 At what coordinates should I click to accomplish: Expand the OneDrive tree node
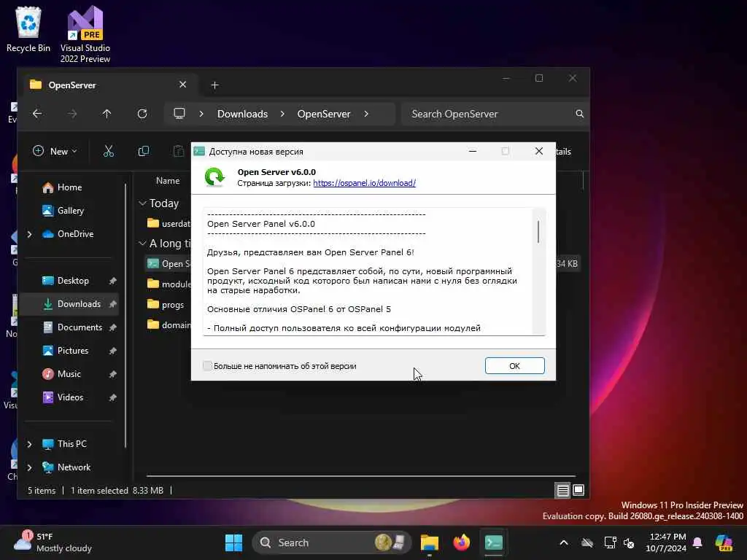click(29, 234)
